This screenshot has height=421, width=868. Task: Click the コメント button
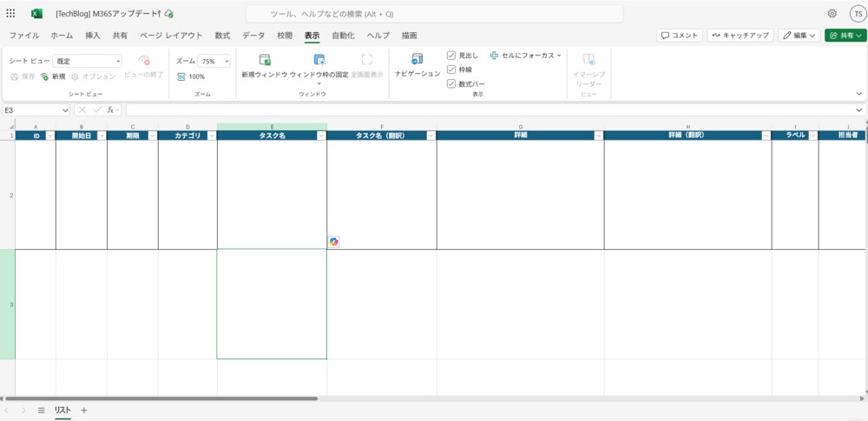pos(680,36)
